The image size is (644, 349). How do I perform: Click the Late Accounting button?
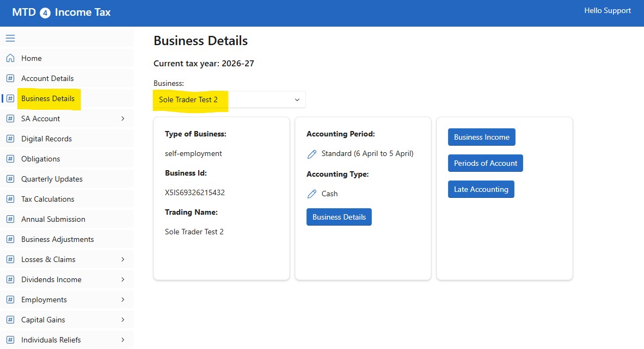481,189
